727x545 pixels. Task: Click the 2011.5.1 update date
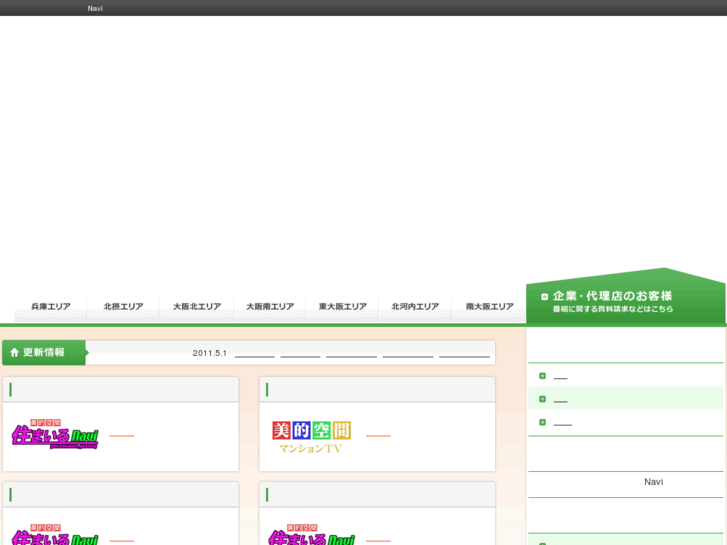pos(210,353)
